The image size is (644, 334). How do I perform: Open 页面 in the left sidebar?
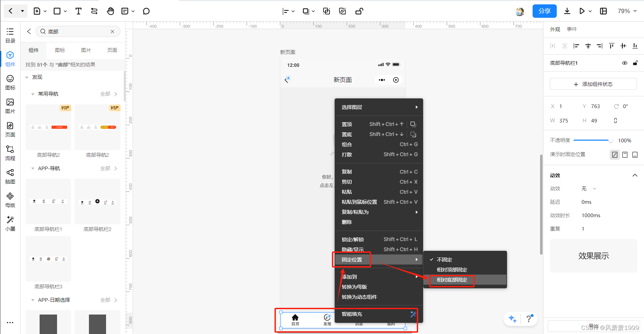[x=10, y=130]
